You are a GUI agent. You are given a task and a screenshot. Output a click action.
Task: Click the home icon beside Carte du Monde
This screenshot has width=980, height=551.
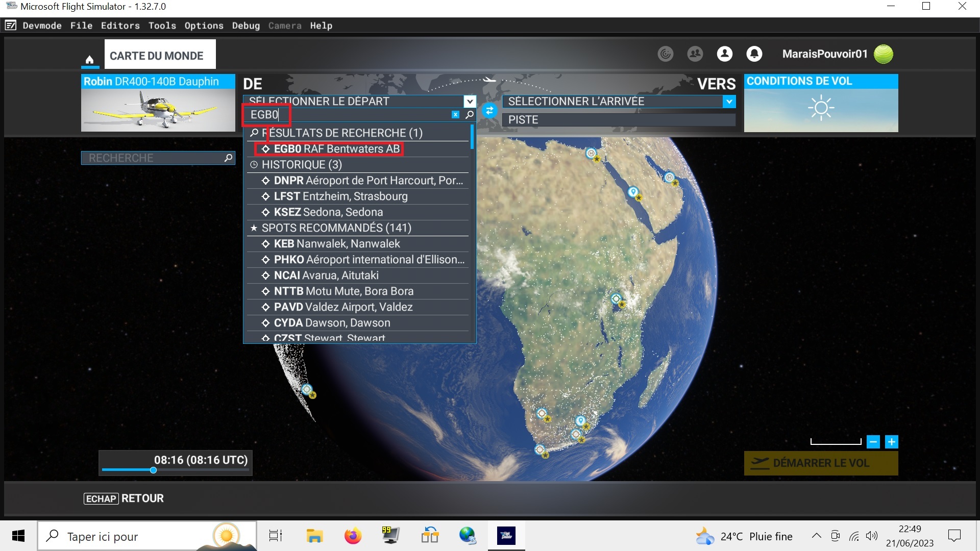89,60
